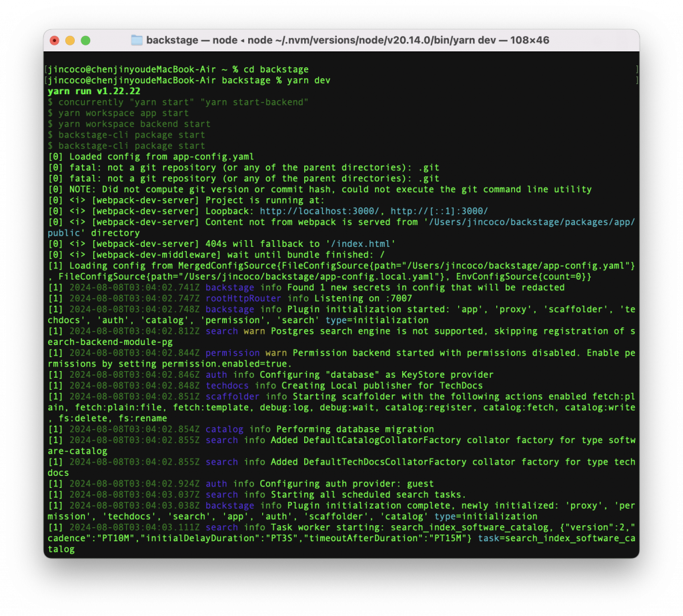Close the terminal with the red button

tap(55, 41)
